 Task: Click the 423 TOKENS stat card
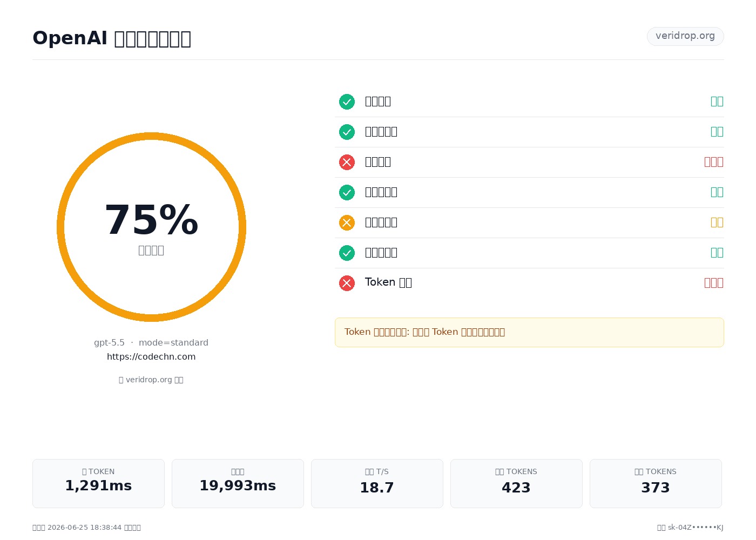[516, 483]
